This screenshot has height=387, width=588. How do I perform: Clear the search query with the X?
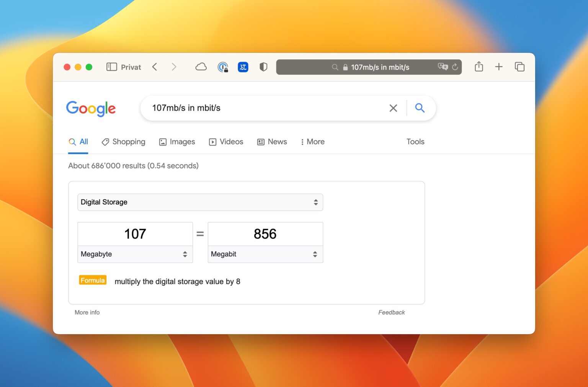393,108
